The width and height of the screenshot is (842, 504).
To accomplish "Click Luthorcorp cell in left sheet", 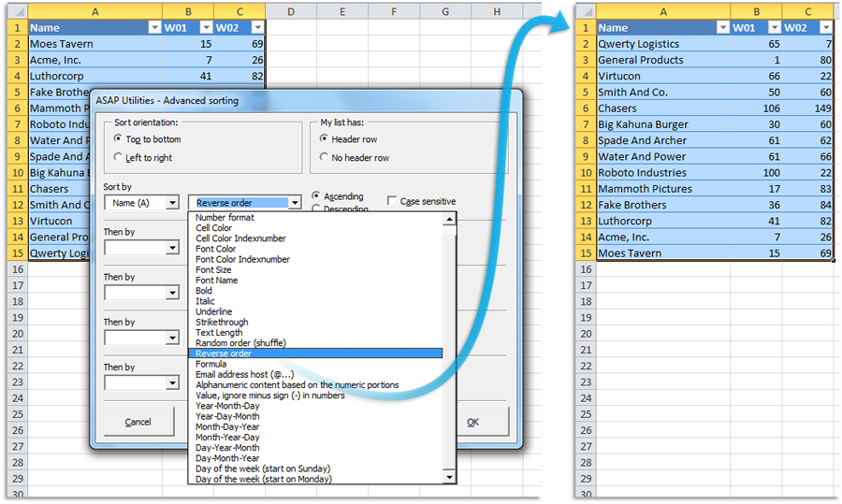I will coord(95,77).
